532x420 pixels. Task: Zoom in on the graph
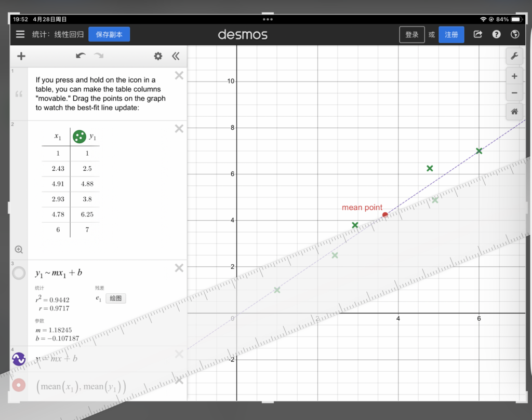click(x=514, y=76)
